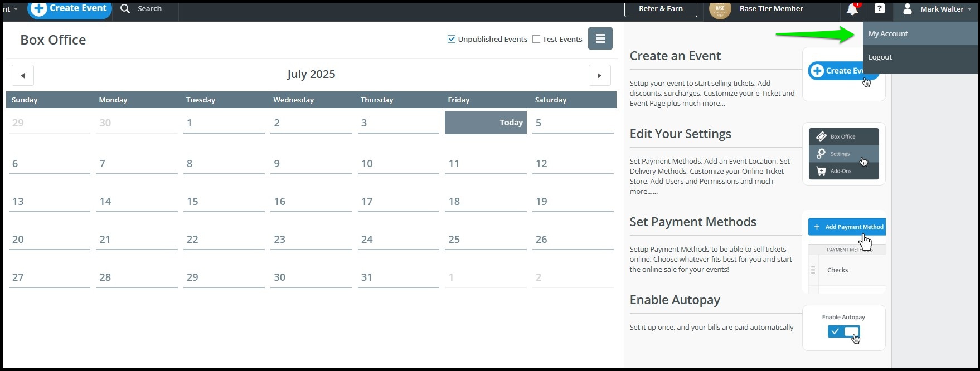Open Refer & Earn
This screenshot has height=371, width=980.
pos(661,9)
